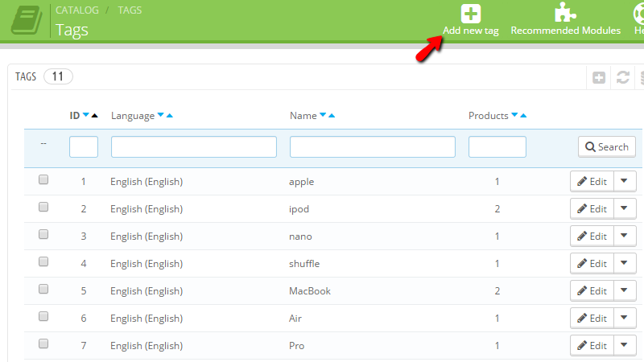Screen dimensions: 644x362
Task: Open dropdown arrow for MacBook row
Action: pos(625,290)
